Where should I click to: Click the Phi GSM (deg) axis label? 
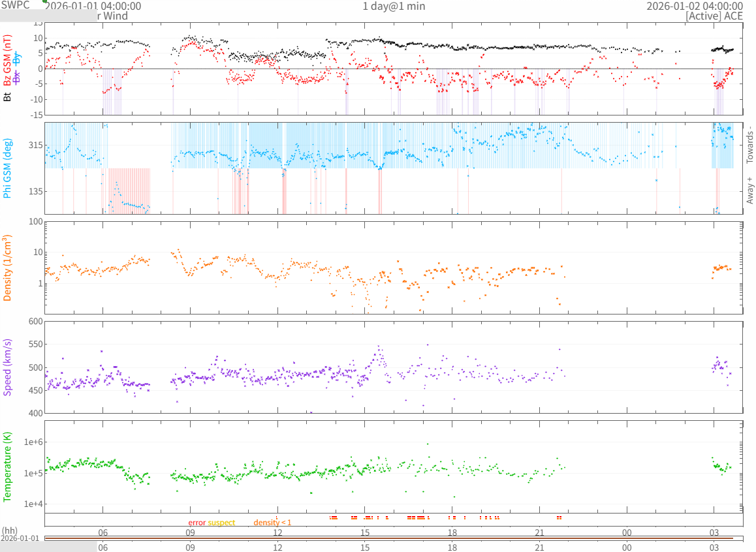(x=8, y=168)
